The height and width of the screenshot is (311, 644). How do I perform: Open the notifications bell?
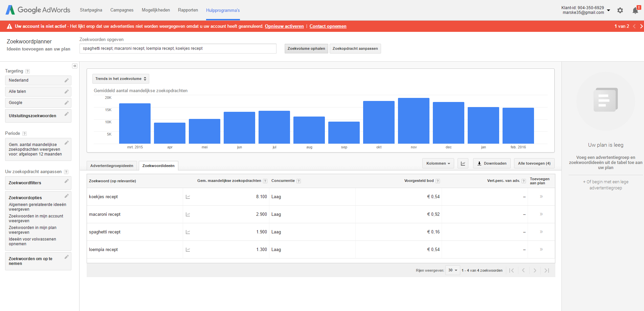click(x=636, y=10)
